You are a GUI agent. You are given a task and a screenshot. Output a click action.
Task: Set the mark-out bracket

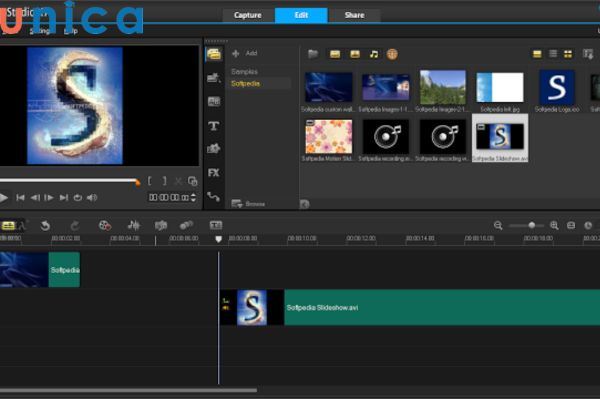pos(164,181)
